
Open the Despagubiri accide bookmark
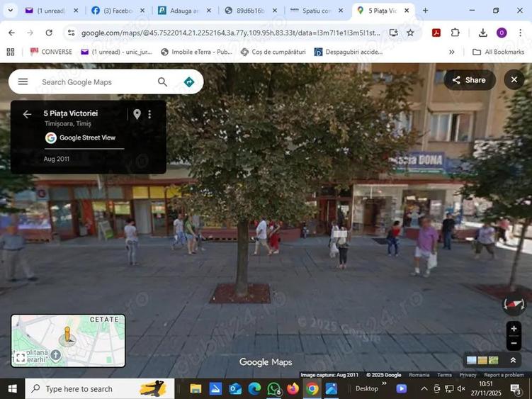click(x=349, y=52)
